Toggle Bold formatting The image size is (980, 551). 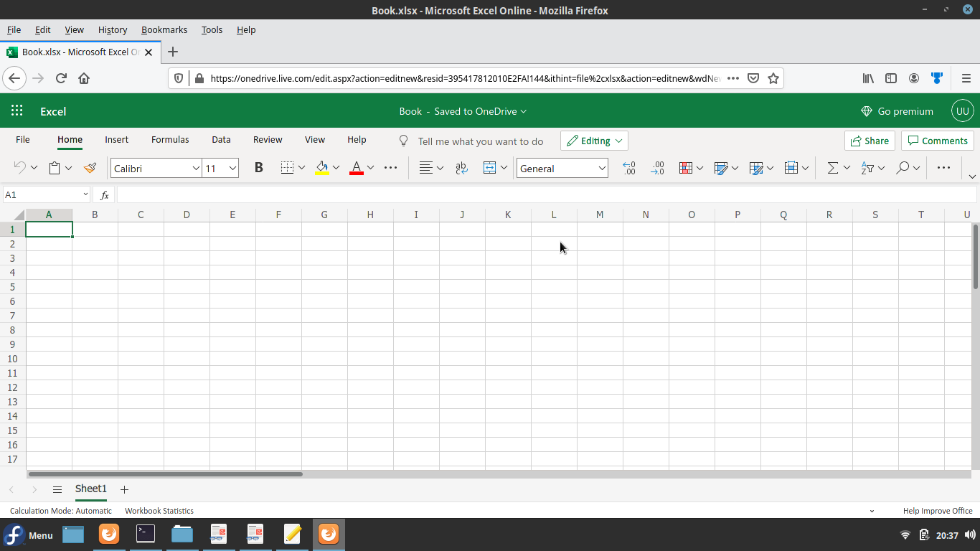pos(259,168)
